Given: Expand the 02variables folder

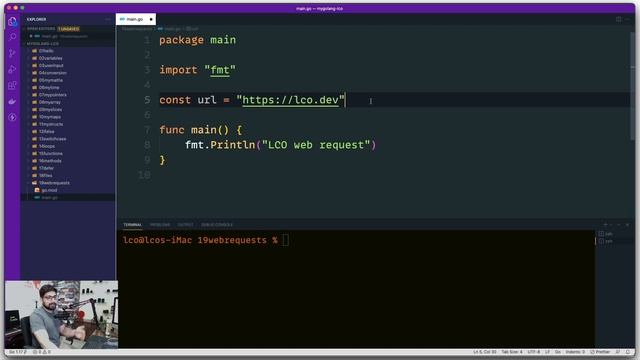Looking at the screenshot, I should click(x=50, y=58).
